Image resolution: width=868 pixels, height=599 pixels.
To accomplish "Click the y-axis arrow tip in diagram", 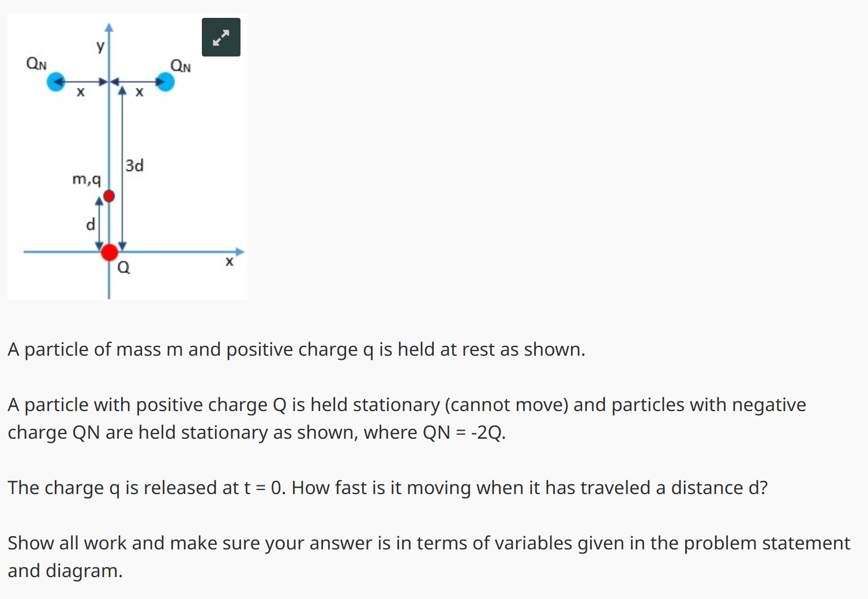I will point(110,26).
